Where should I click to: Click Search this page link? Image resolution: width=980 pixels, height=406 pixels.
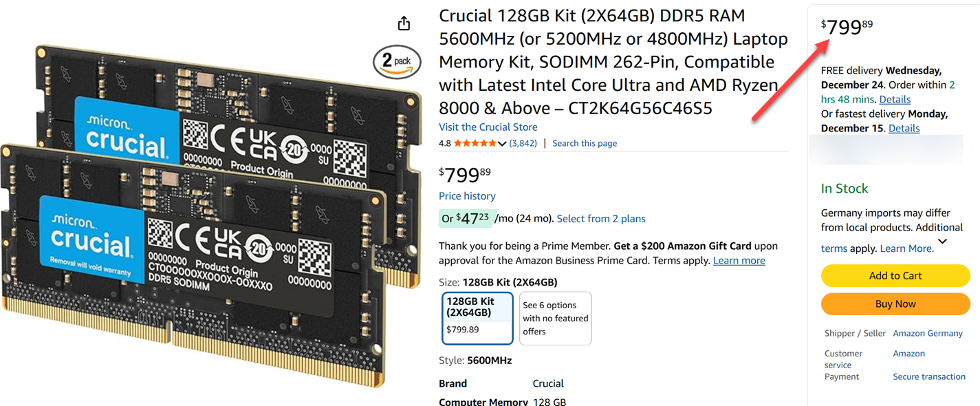tap(585, 143)
